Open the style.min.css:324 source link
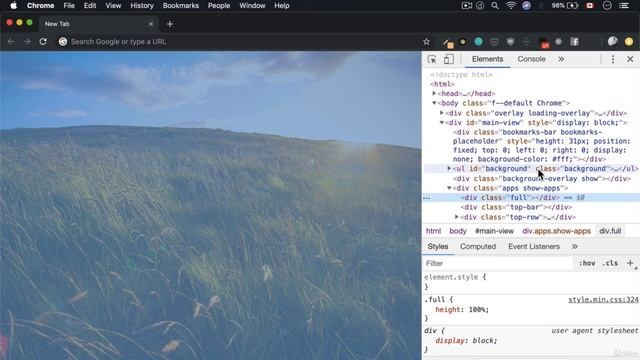 click(x=603, y=300)
